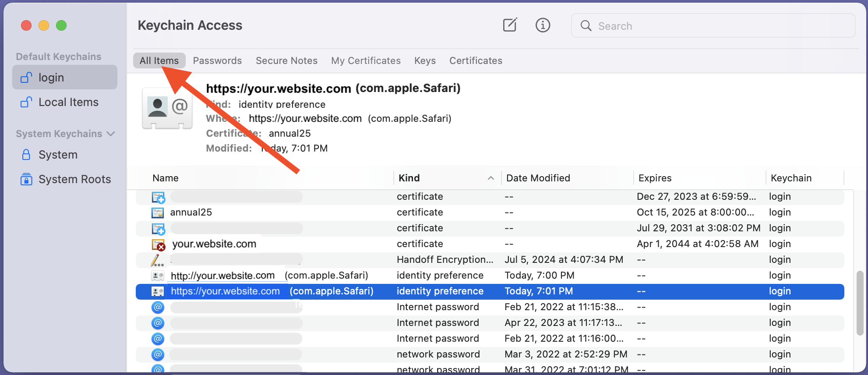Click the Dec 27, 2023 expiry cell
Screen dimensions: 868x375
(696, 197)
